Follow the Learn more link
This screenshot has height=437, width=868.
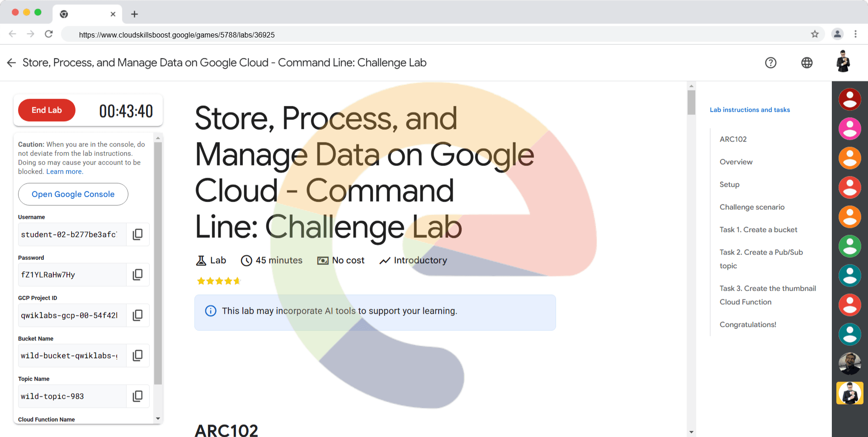[x=64, y=172]
